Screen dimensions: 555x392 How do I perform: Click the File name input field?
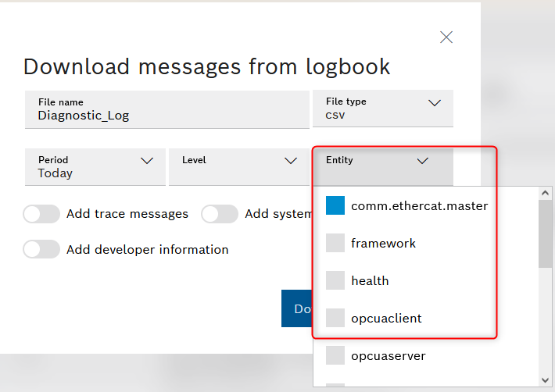click(x=166, y=115)
